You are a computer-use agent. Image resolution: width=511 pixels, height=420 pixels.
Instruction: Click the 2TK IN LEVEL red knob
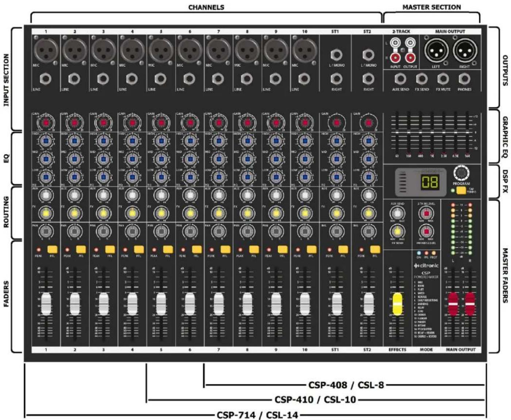tap(426, 213)
